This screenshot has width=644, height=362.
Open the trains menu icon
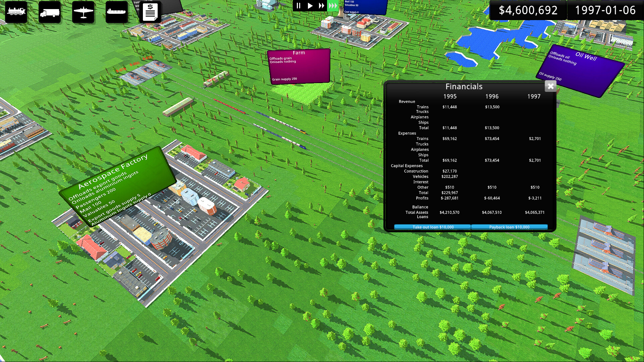16,12
